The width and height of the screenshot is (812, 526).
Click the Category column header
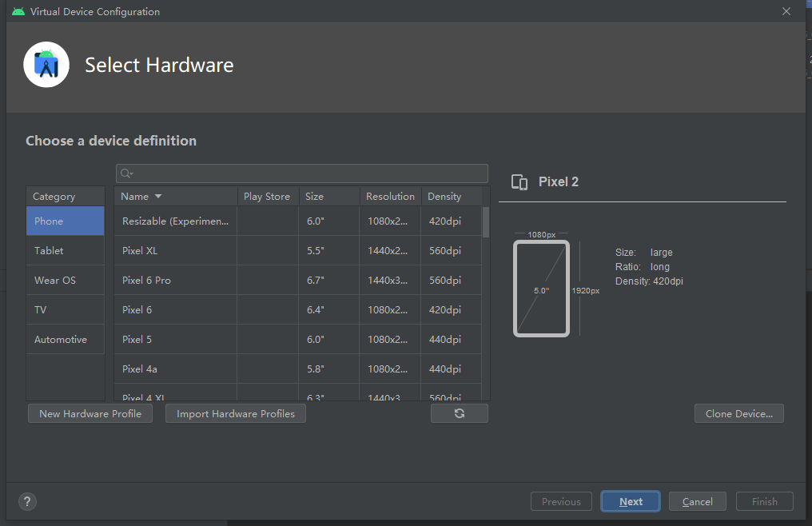66,197
